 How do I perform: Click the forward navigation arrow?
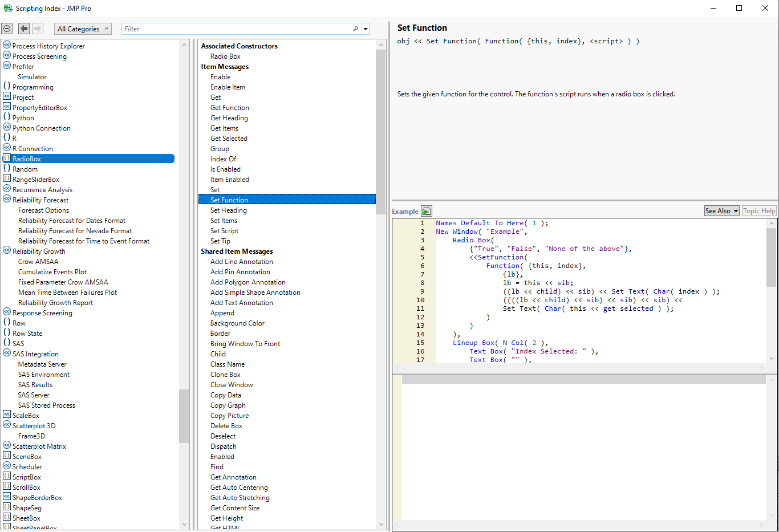(x=38, y=29)
